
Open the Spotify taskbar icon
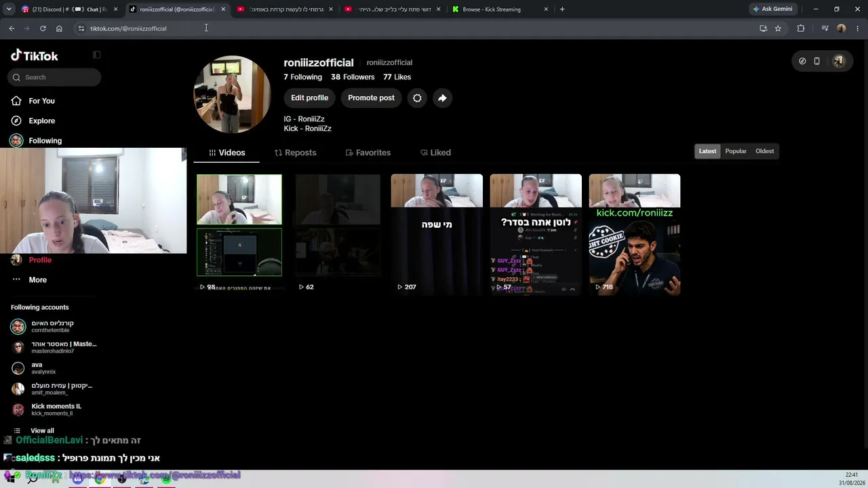tap(166, 478)
